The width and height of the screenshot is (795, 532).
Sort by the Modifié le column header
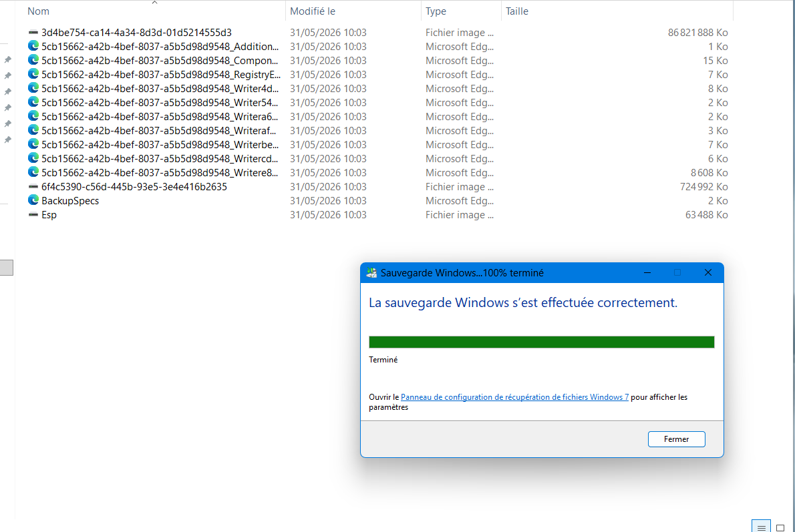313,11
